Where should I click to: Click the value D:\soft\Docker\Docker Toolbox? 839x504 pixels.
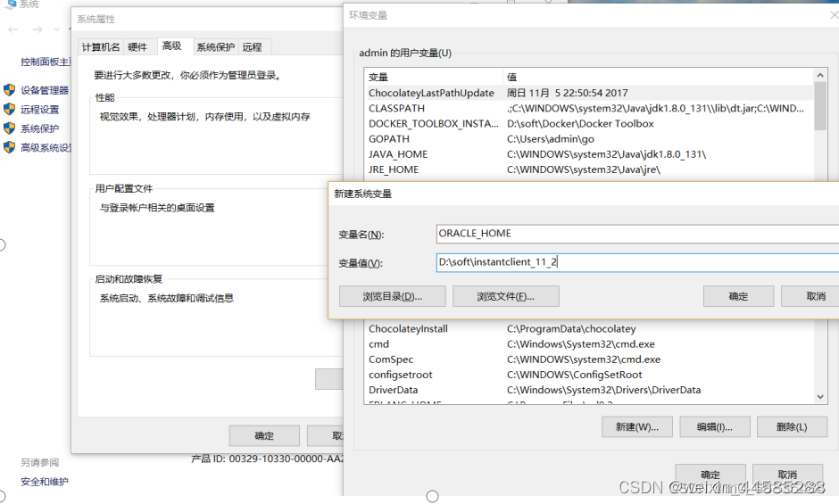pos(580,124)
